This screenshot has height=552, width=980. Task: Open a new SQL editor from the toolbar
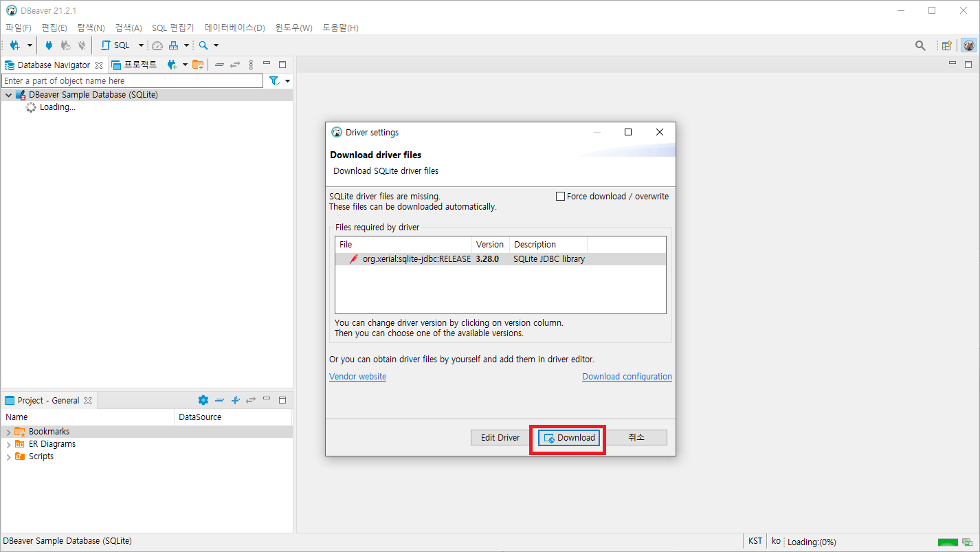pos(115,45)
